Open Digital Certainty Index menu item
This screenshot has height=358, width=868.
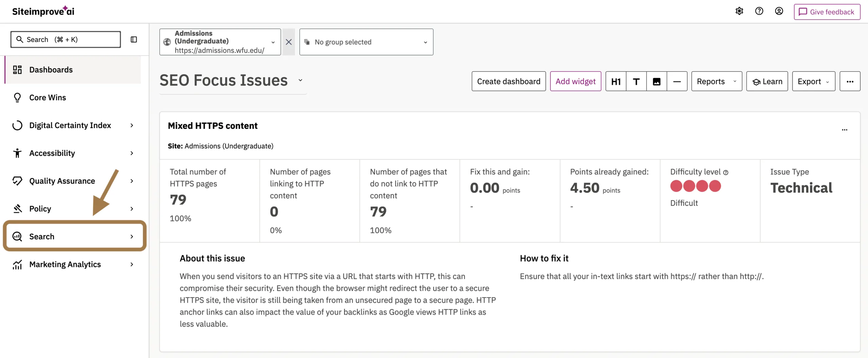coord(70,125)
